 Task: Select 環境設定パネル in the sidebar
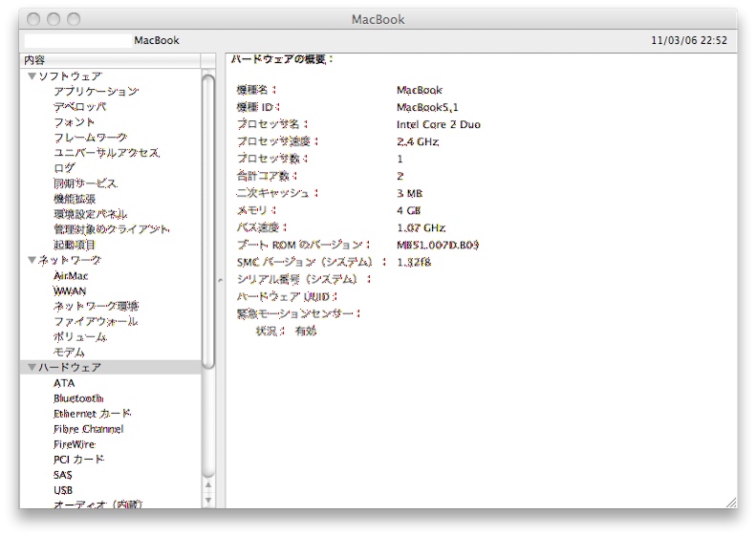pyautogui.click(x=90, y=214)
